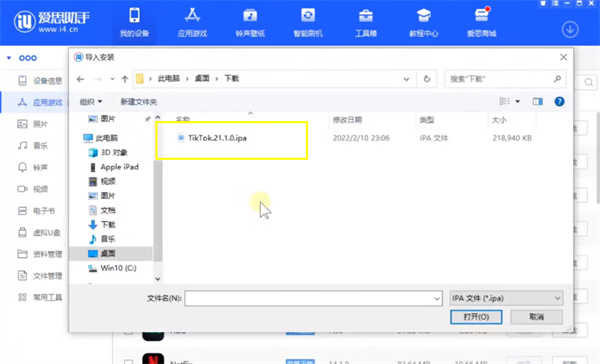Open the 铃声壁纸 top navigation tab
Viewport: 600px width, 364px height.
click(250, 23)
